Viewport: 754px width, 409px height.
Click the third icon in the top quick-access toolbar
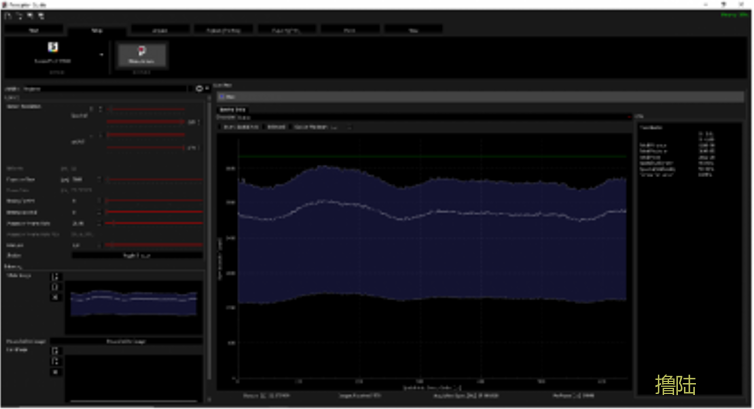30,16
